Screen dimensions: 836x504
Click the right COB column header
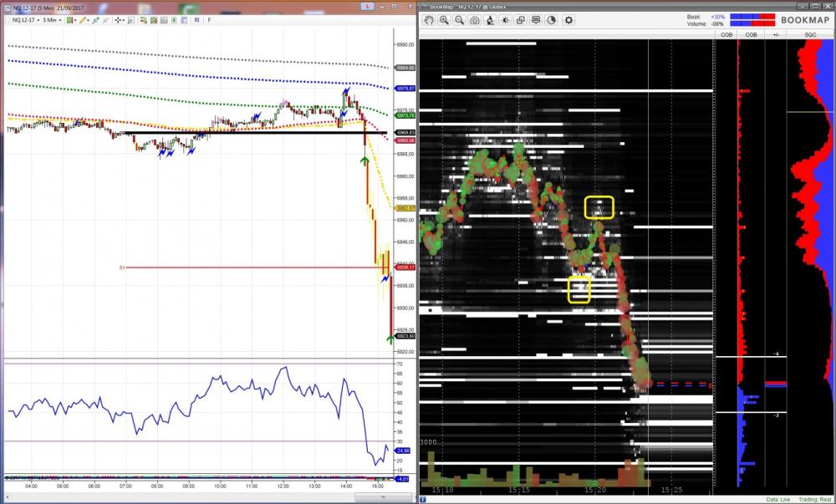751,34
